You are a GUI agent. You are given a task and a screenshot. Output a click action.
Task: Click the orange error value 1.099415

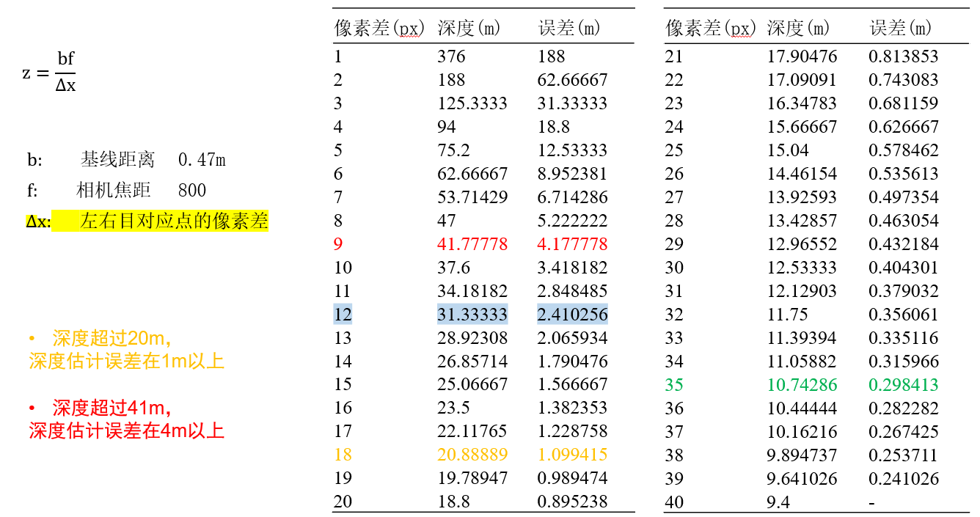tap(572, 455)
